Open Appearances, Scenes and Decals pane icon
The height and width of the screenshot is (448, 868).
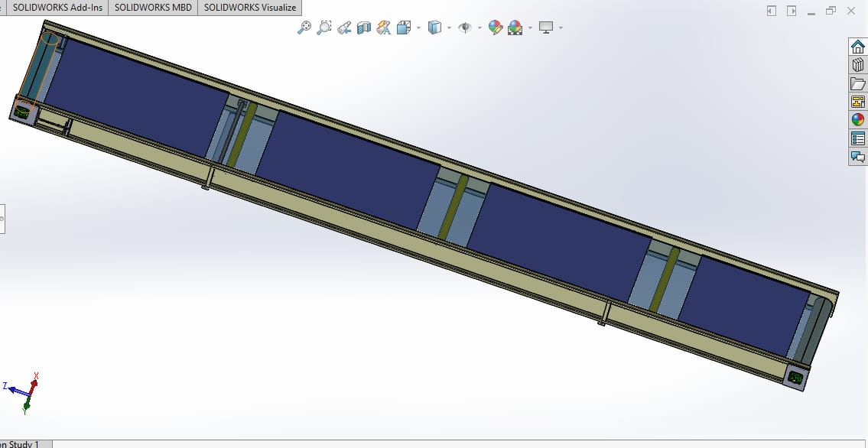pos(857,120)
